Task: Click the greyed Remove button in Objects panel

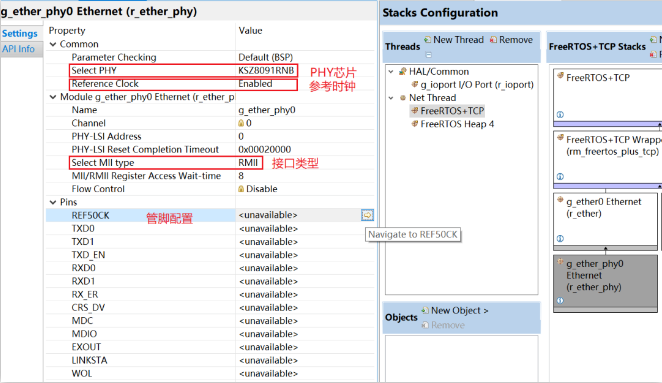Action: (443, 325)
